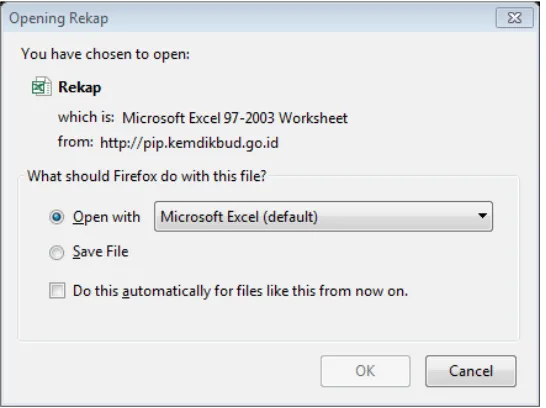Click the Save File label text
The image size is (546, 408).
pyautogui.click(x=101, y=252)
